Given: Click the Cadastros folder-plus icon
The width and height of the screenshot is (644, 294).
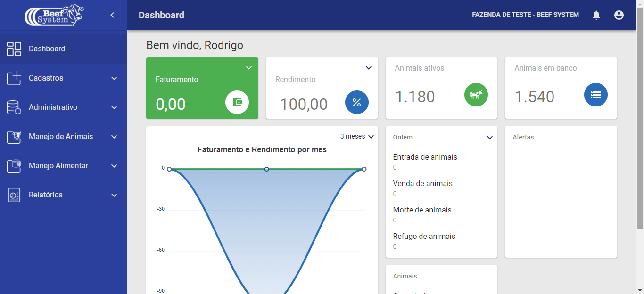Looking at the screenshot, I should coord(14,78).
